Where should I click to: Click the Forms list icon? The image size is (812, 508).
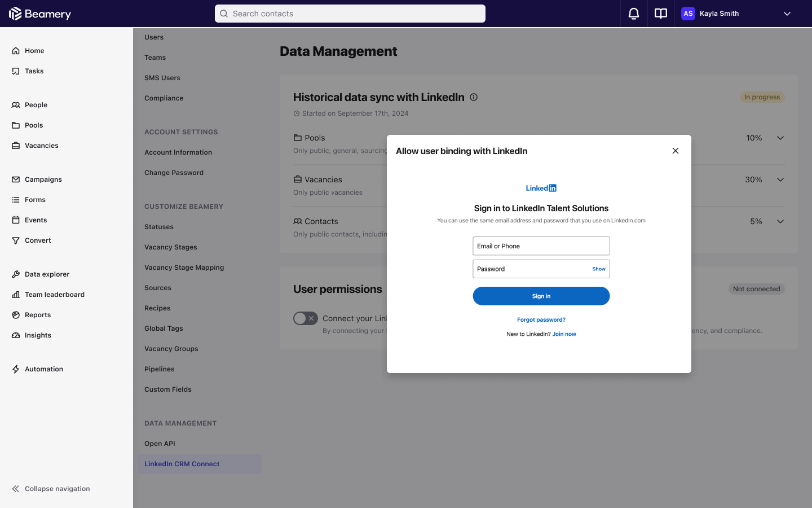click(x=16, y=200)
